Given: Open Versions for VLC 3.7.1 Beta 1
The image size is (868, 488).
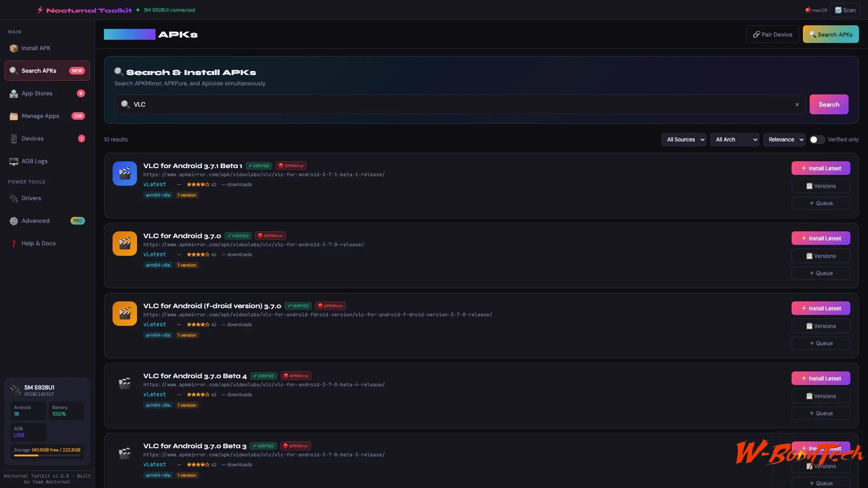Looking at the screenshot, I should click(x=821, y=186).
